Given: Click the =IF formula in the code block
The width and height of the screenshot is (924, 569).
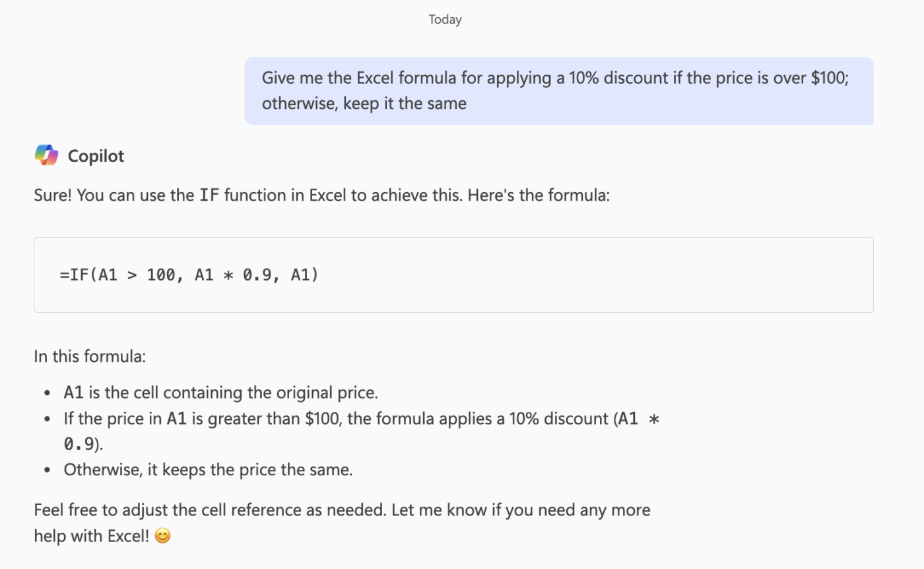Looking at the screenshot, I should tap(189, 275).
